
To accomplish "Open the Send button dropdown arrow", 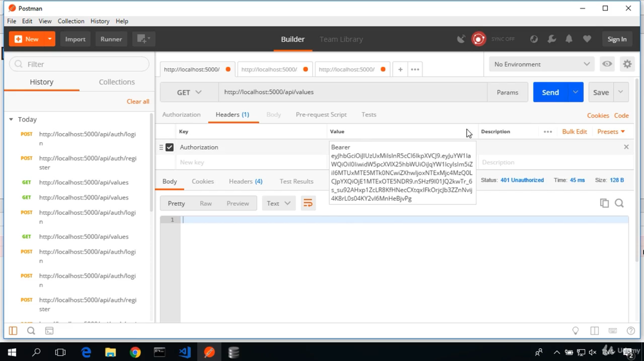I will [575, 92].
